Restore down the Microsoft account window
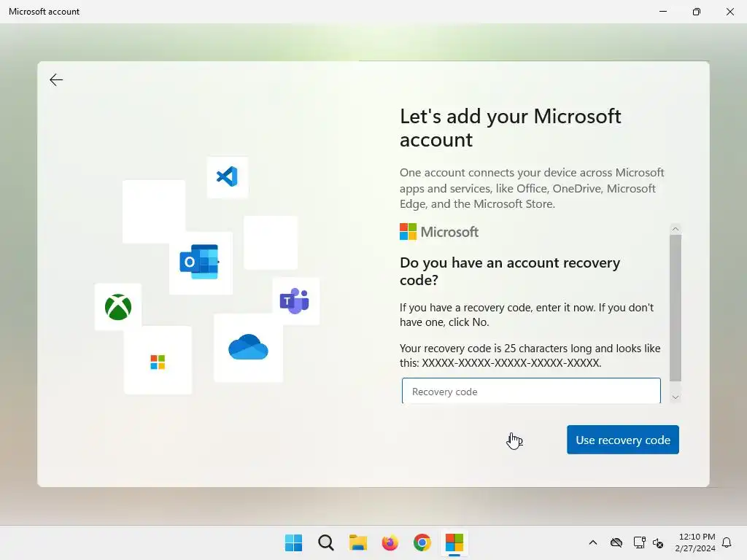The height and width of the screenshot is (560, 747). (697, 12)
